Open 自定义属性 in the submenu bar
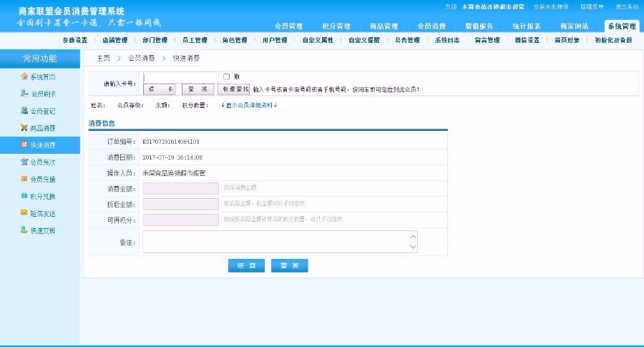The image size is (644, 347). point(318,40)
